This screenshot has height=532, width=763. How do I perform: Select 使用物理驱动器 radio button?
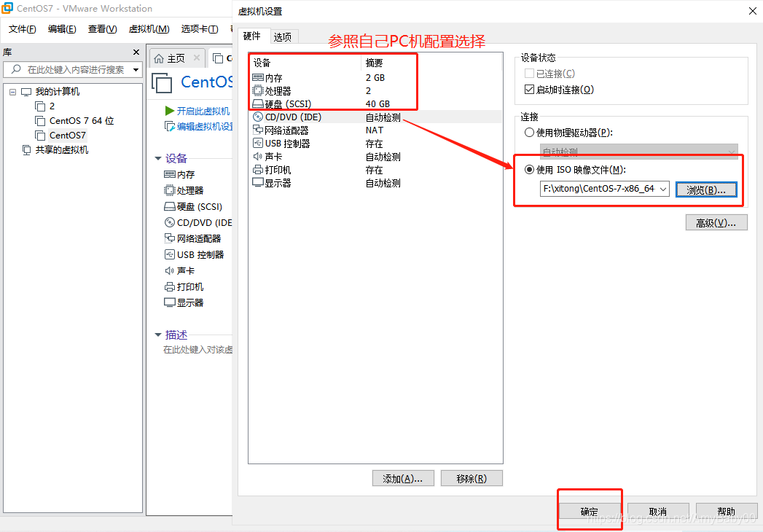529,133
